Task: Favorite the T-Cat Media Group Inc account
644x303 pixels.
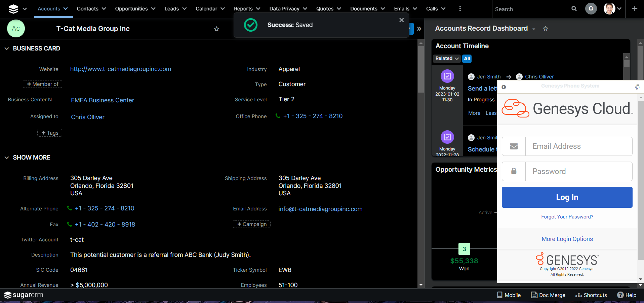Action: click(x=217, y=29)
